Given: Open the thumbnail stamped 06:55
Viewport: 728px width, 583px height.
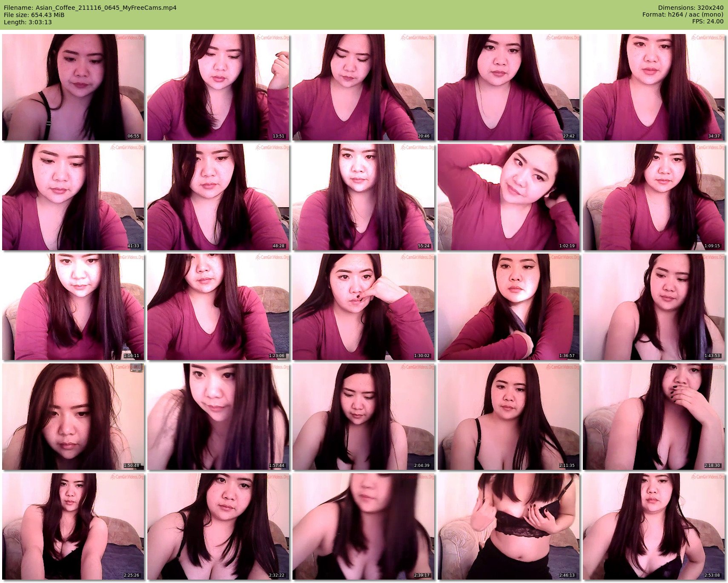Looking at the screenshot, I should coord(73,87).
